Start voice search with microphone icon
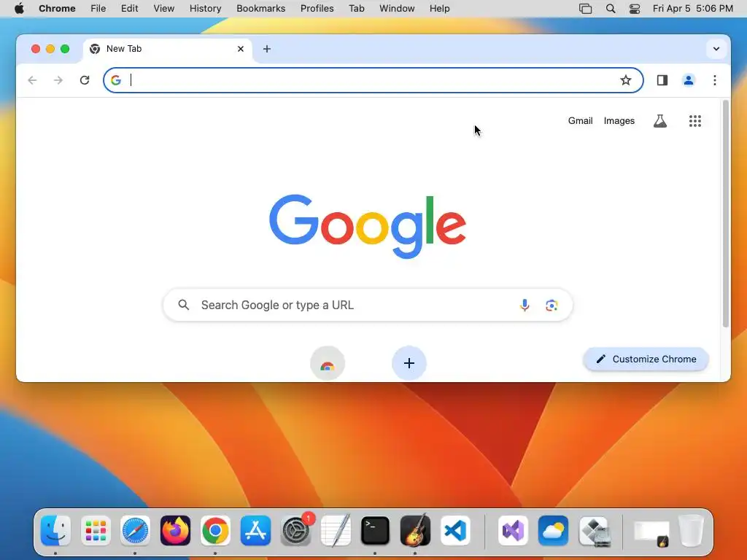The image size is (747, 560). point(525,306)
